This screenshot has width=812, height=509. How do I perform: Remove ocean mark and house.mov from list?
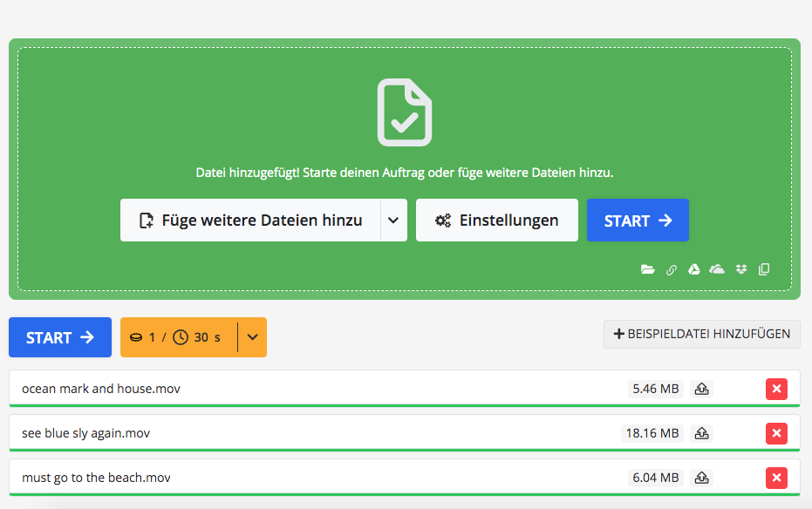776,389
